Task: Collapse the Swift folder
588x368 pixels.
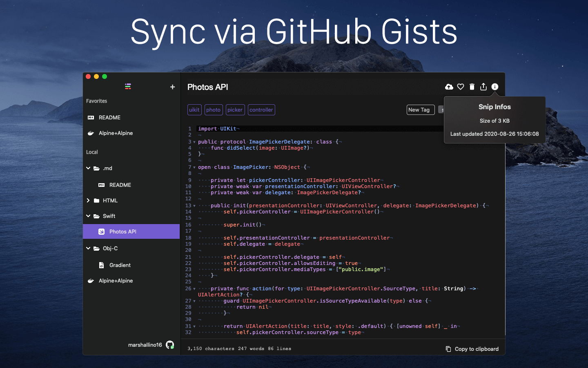Action: tap(88, 216)
